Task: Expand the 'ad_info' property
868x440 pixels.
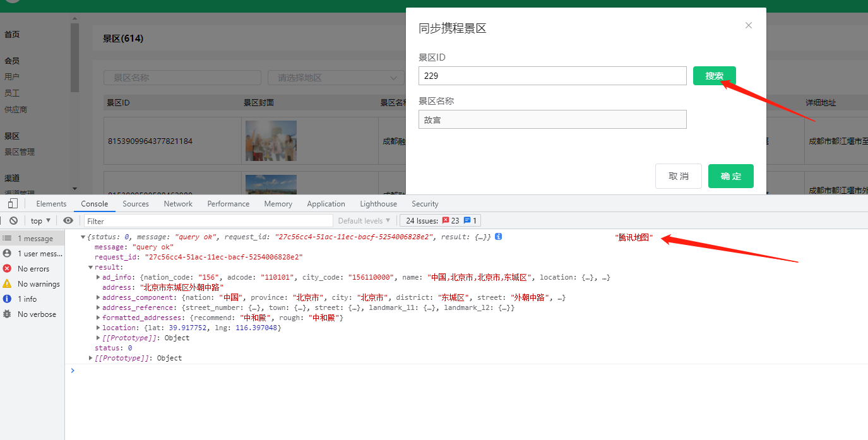Action: [x=98, y=277]
